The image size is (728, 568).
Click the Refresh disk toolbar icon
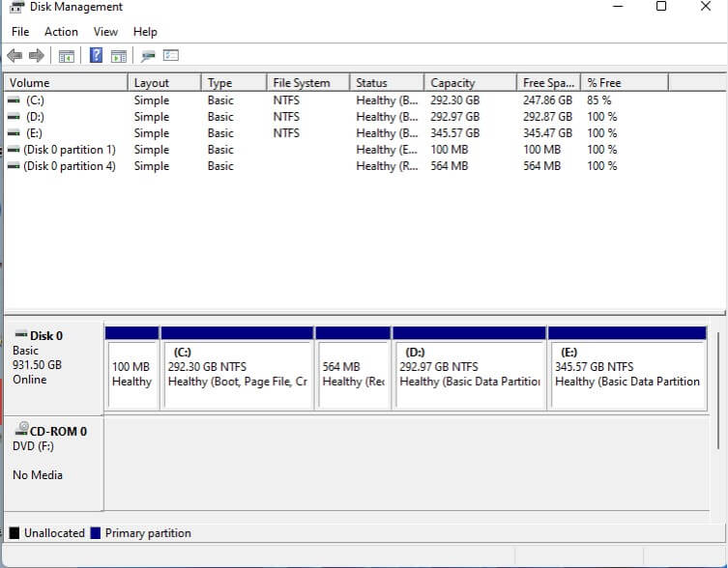pyautogui.click(x=148, y=56)
